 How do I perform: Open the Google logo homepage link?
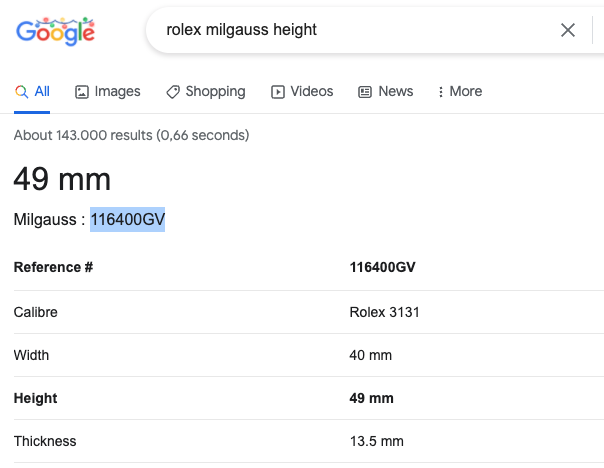coord(55,32)
